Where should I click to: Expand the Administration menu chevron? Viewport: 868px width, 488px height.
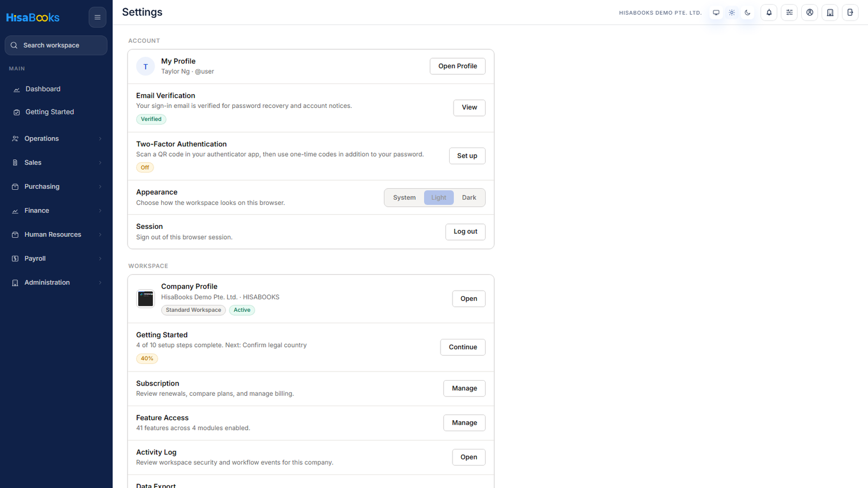pyautogui.click(x=100, y=282)
